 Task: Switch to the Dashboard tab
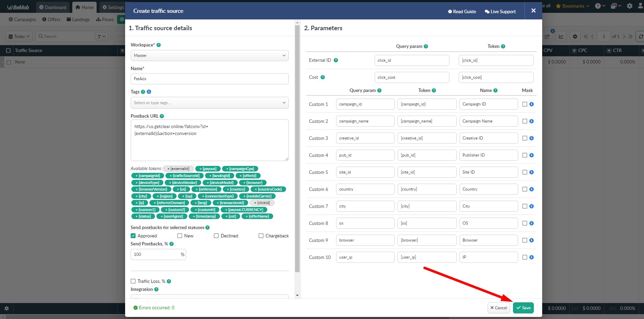[53, 7]
